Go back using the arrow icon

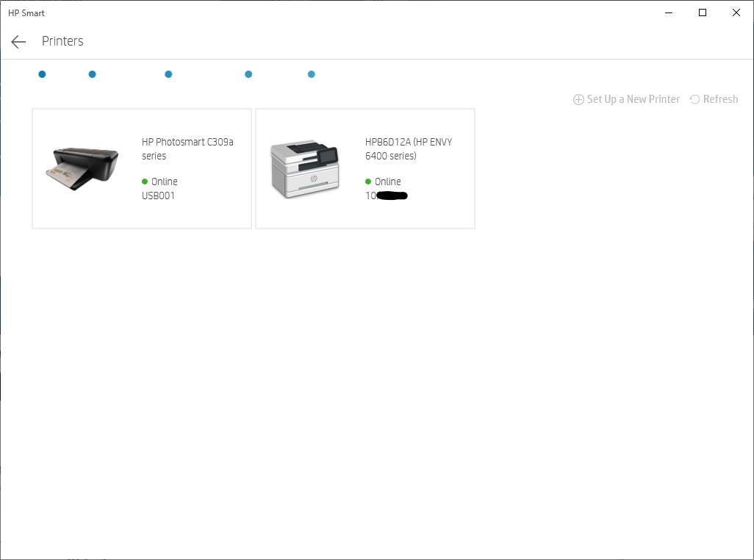tap(18, 42)
